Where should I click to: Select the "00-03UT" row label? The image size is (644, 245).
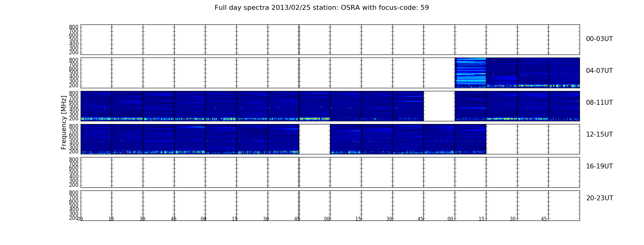click(x=599, y=39)
